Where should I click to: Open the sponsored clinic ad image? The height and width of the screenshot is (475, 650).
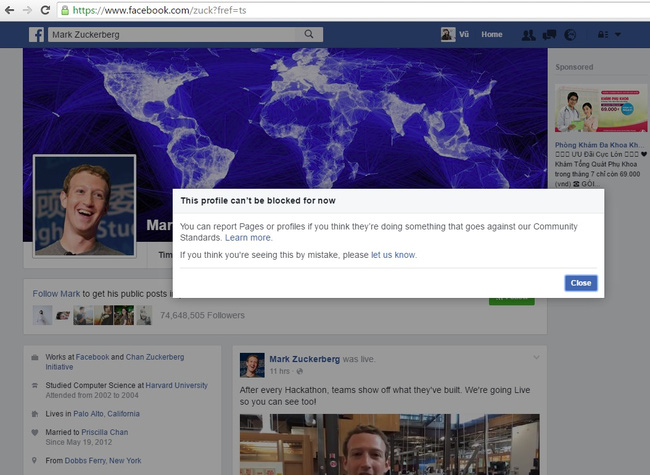601,108
